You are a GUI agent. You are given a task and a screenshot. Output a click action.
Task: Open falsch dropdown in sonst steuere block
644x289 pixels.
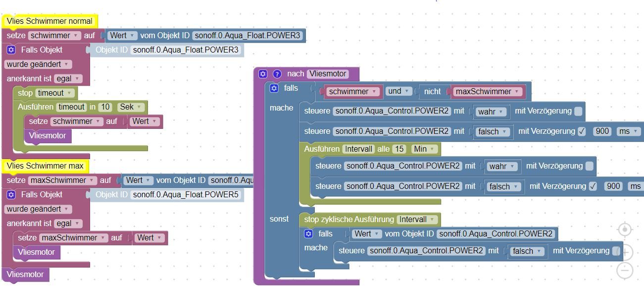527,251
